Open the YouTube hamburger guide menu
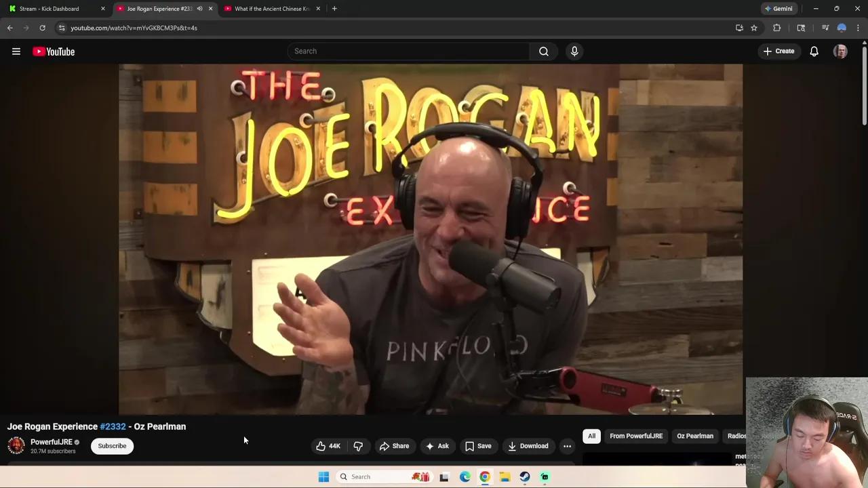 [16, 52]
